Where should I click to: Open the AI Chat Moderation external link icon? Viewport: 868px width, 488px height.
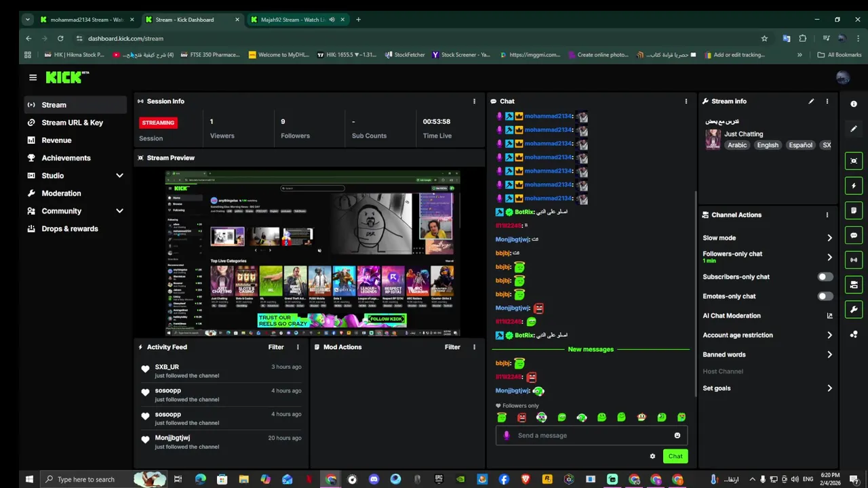[x=829, y=316]
